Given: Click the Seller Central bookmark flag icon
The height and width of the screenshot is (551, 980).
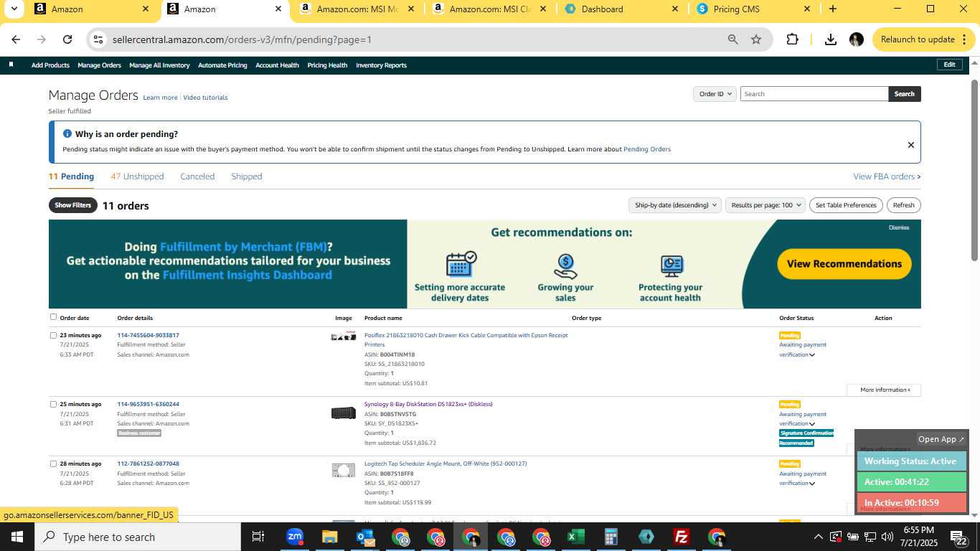Looking at the screenshot, I should pos(11,65).
